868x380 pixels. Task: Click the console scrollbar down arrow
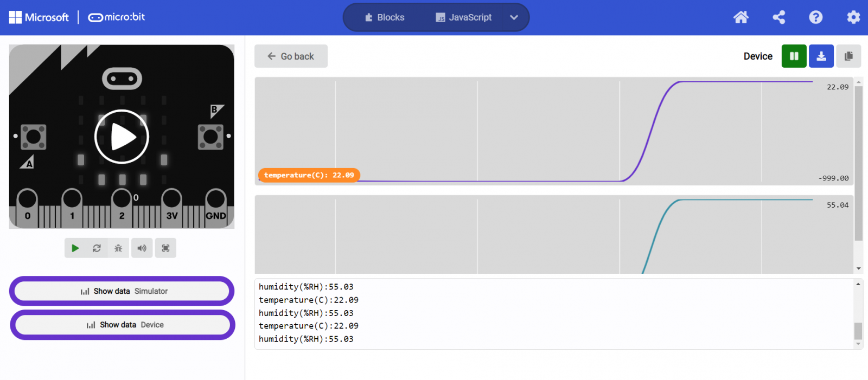click(858, 344)
